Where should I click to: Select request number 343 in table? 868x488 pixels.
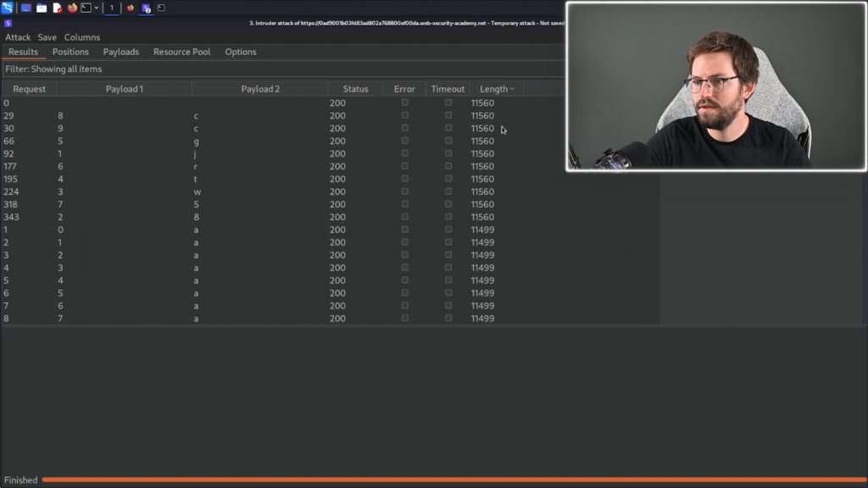coord(11,218)
